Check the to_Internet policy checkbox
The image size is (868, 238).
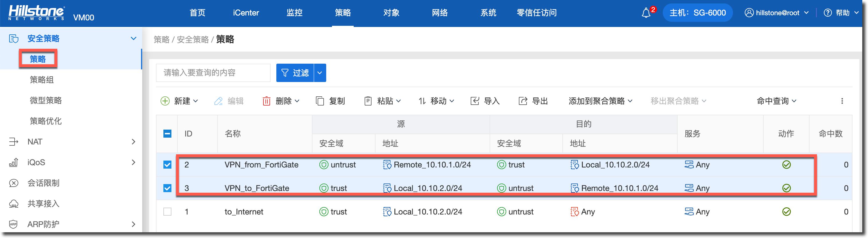(167, 212)
